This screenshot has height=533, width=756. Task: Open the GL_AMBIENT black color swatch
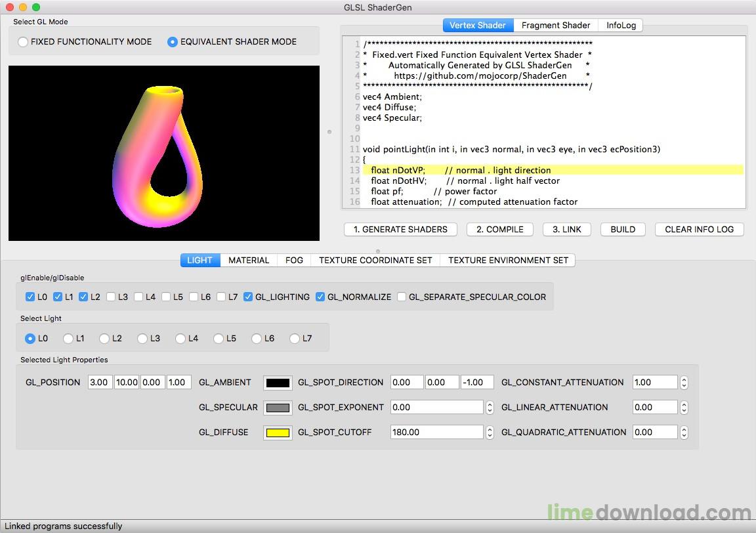[x=278, y=383]
